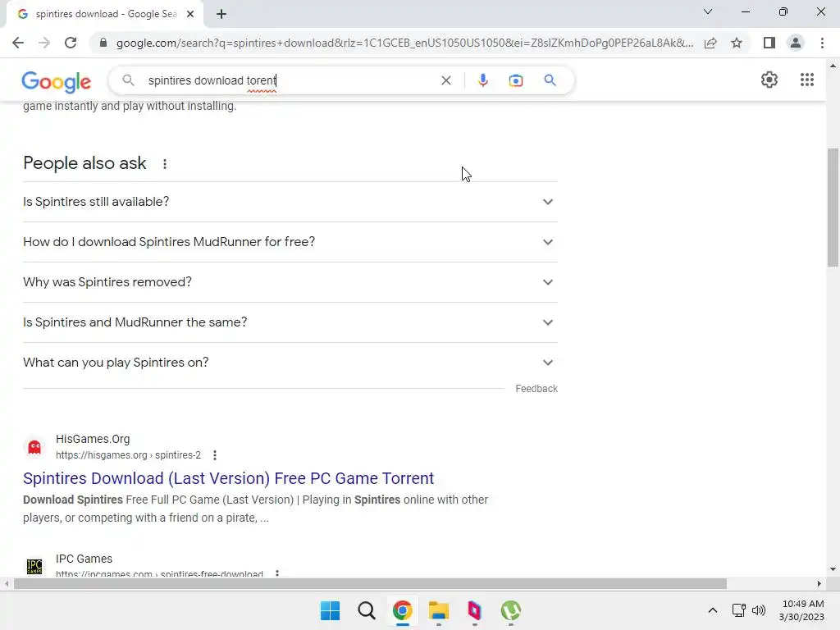Open a new browser tab
The height and width of the screenshot is (630, 840).
(x=221, y=15)
